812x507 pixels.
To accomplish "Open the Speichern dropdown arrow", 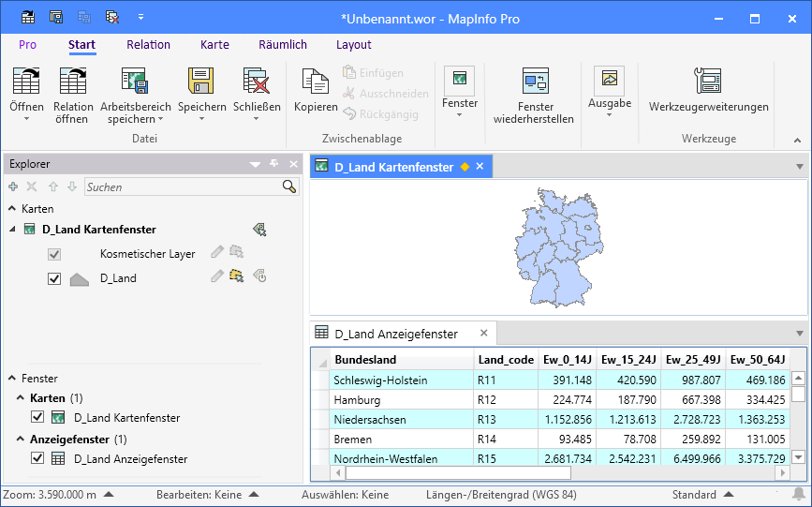I will coord(202,119).
